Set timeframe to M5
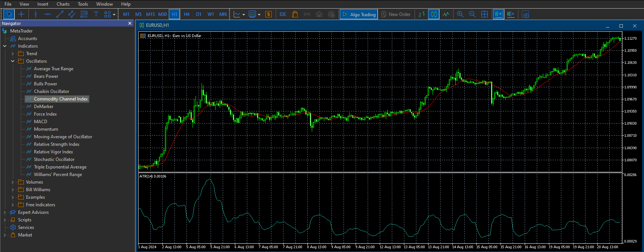The width and height of the screenshot is (644, 252). click(x=139, y=14)
